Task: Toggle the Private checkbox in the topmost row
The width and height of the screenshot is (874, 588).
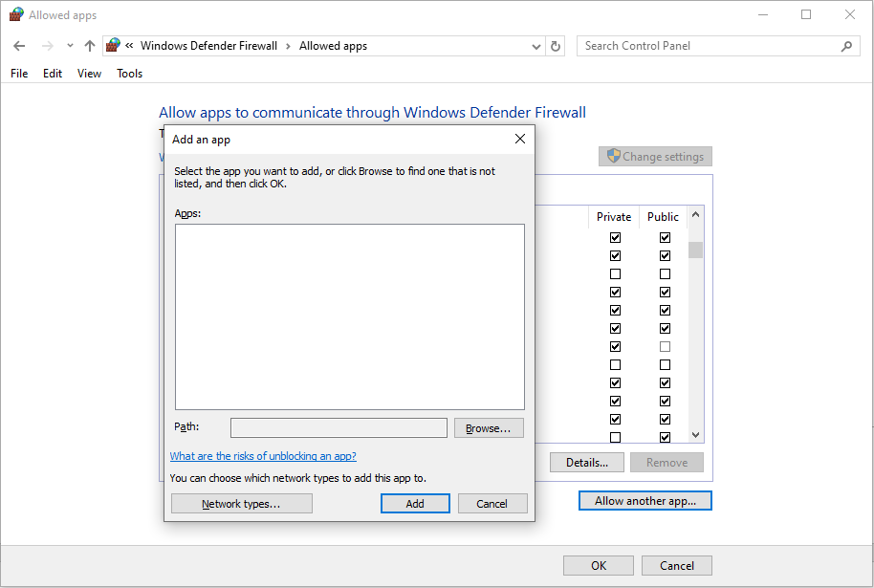Action: (616, 237)
